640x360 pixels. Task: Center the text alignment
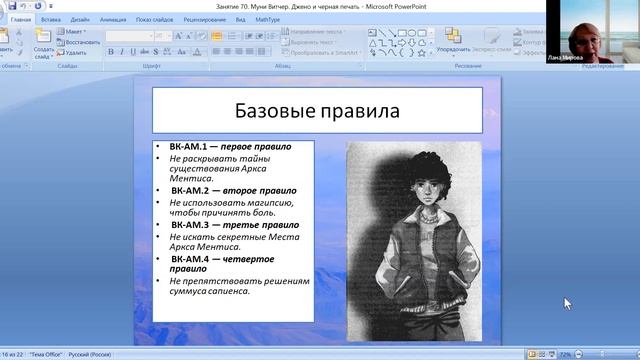[x=227, y=51]
